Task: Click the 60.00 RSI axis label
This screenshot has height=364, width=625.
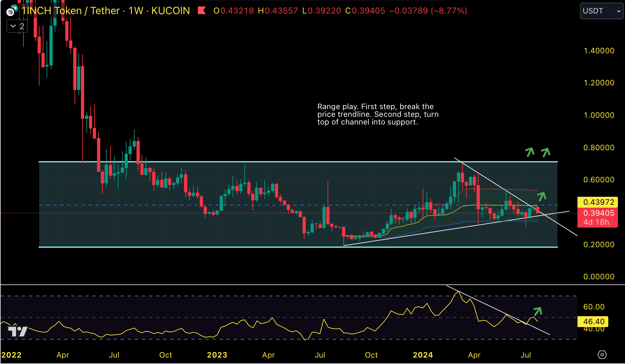Action: click(x=594, y=307)
